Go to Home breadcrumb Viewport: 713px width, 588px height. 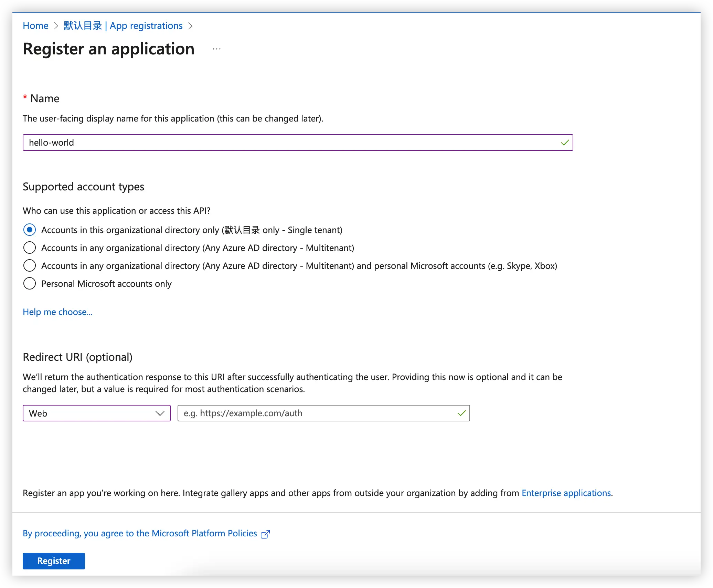coord(35,26)
